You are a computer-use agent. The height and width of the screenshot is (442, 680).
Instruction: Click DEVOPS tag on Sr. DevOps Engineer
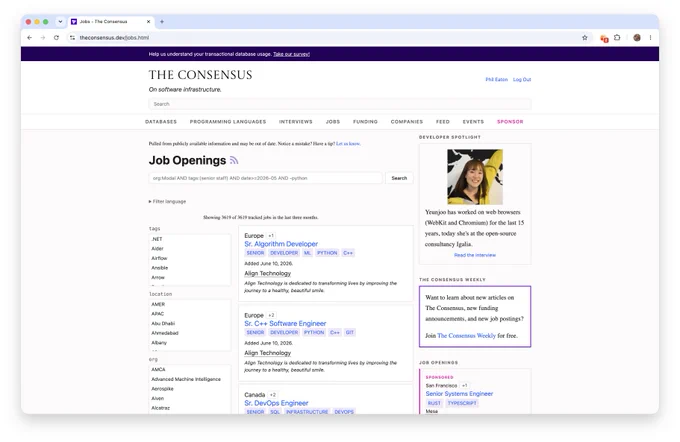344,412
